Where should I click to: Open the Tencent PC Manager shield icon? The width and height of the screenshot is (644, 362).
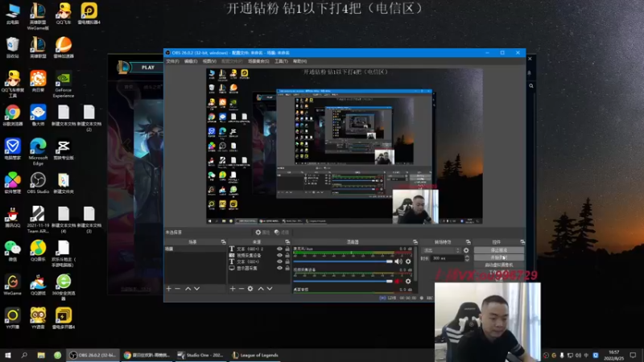click(12, 149)
